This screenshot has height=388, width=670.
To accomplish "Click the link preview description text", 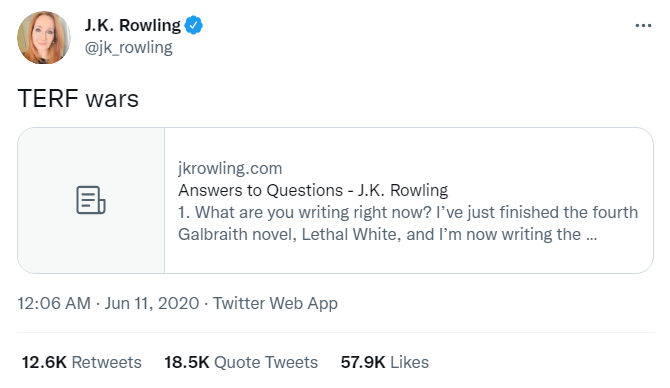I will point(408,223).
